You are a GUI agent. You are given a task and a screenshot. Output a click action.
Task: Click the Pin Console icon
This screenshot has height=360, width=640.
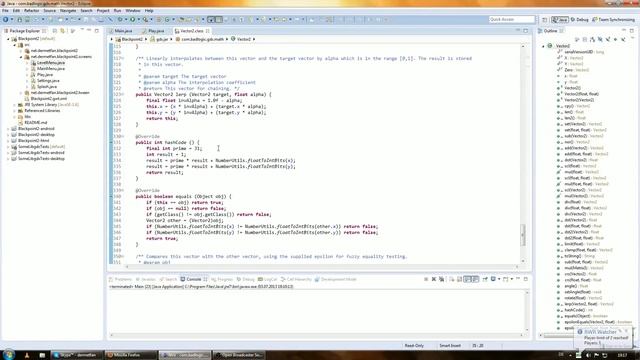(x=485, y=280)
